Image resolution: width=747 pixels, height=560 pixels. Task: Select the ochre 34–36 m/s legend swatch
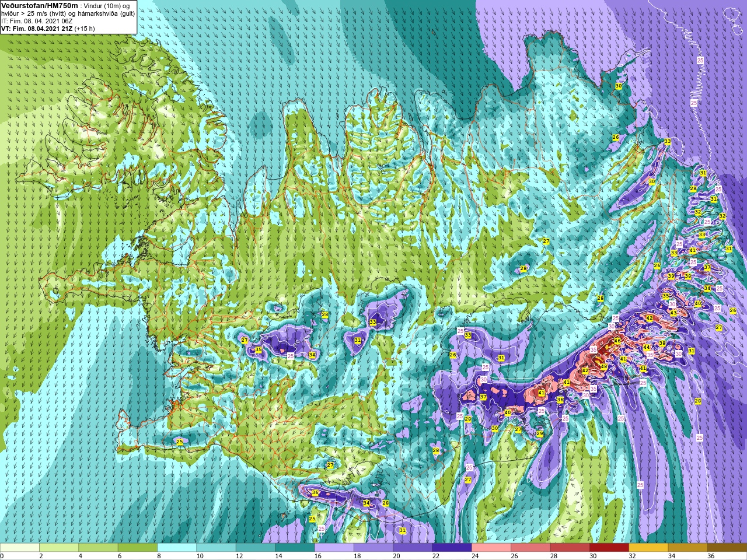coord(687,548)
